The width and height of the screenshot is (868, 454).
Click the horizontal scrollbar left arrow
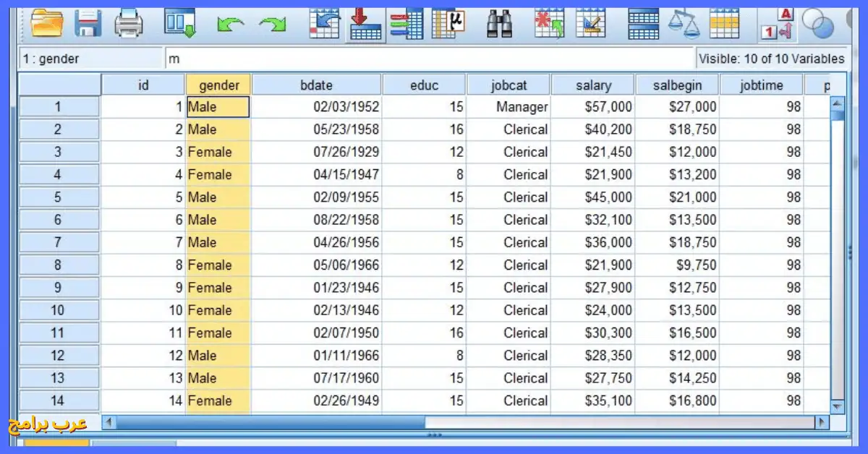[109, 421]
